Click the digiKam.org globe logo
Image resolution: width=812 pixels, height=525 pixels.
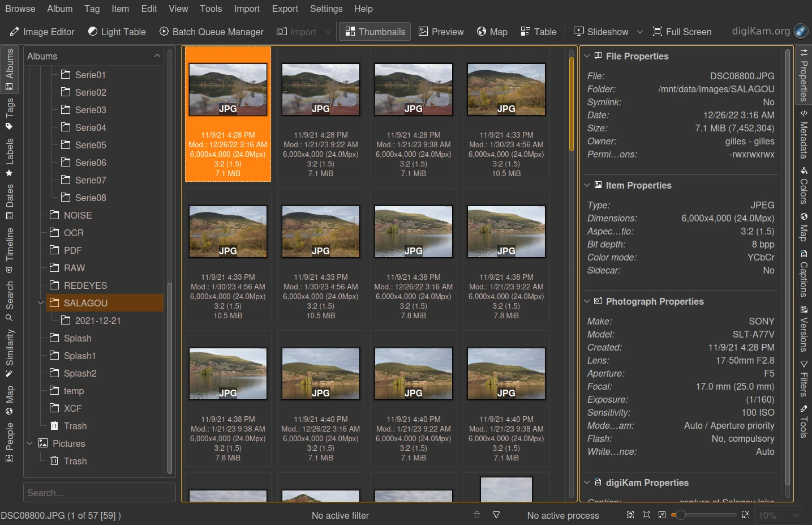click(x=800, y=31)
